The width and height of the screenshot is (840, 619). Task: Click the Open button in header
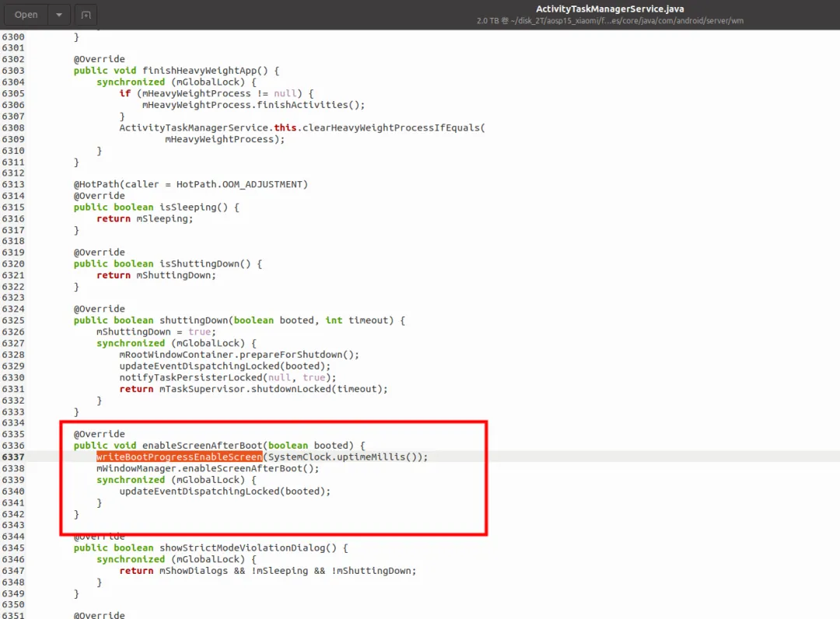26,15
